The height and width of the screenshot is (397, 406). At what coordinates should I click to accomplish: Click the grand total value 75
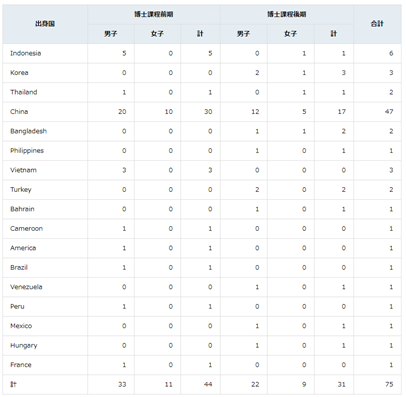(x=389, y=384)
